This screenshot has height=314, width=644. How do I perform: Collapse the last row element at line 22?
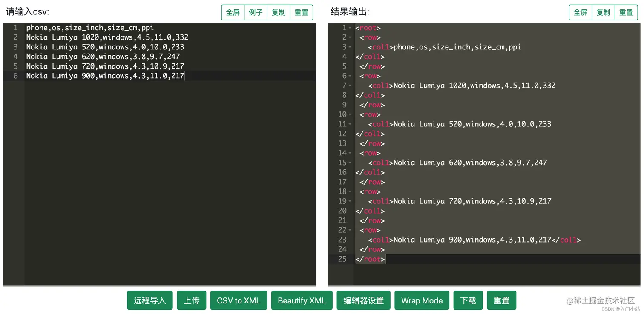click(x=350, y=230)
